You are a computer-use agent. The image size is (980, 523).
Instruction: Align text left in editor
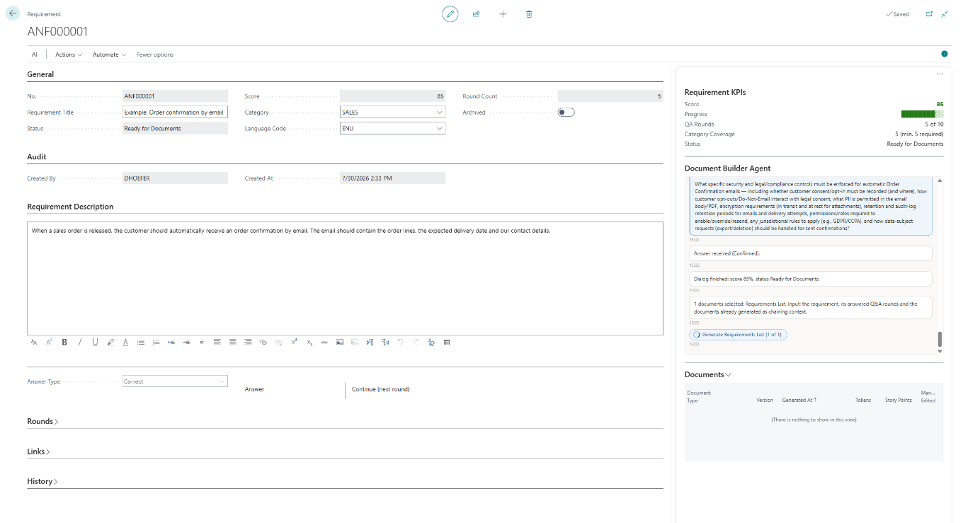[217, 343]
